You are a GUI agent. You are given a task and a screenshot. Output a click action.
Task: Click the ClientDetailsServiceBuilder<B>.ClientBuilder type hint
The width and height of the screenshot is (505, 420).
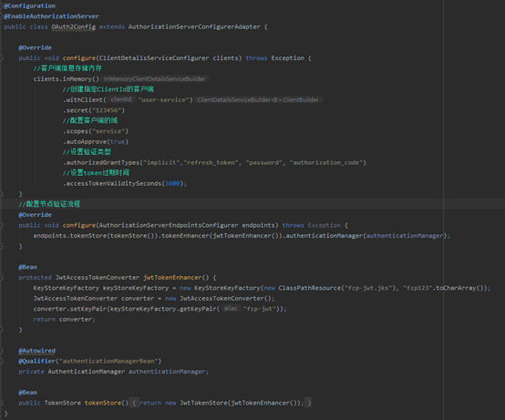click(x=258, y=100)
